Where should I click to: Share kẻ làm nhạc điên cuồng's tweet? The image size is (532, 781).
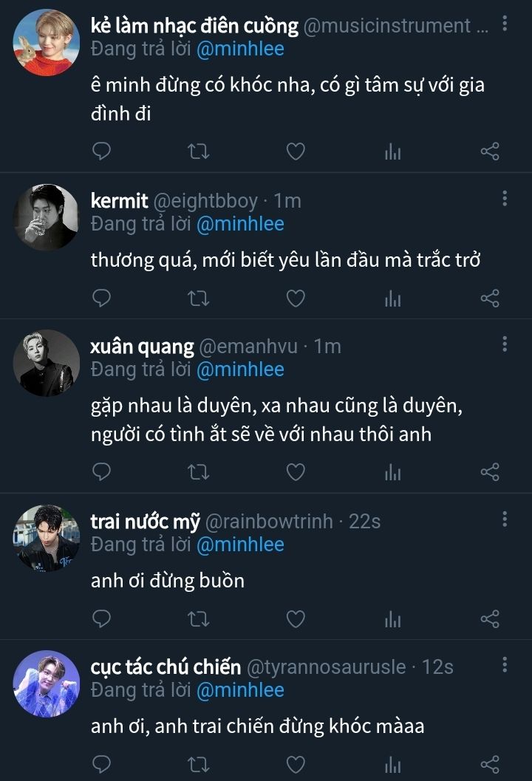tap(490, 151)
